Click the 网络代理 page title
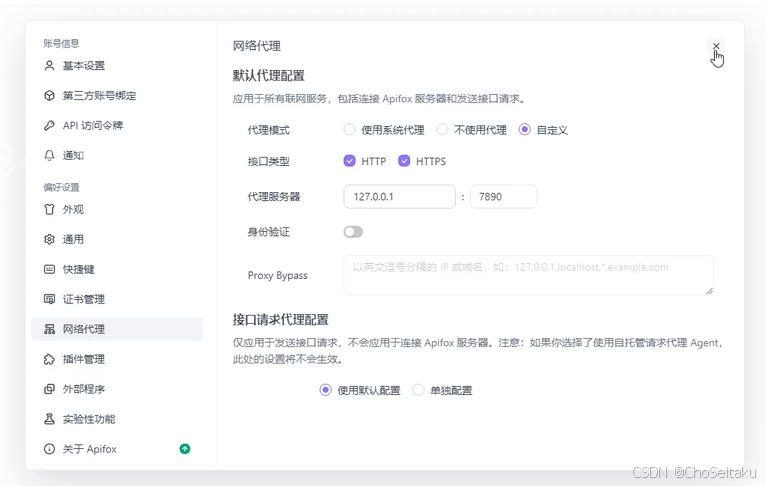The height and width of the screenshot is (486, 766). pos(257,46)
